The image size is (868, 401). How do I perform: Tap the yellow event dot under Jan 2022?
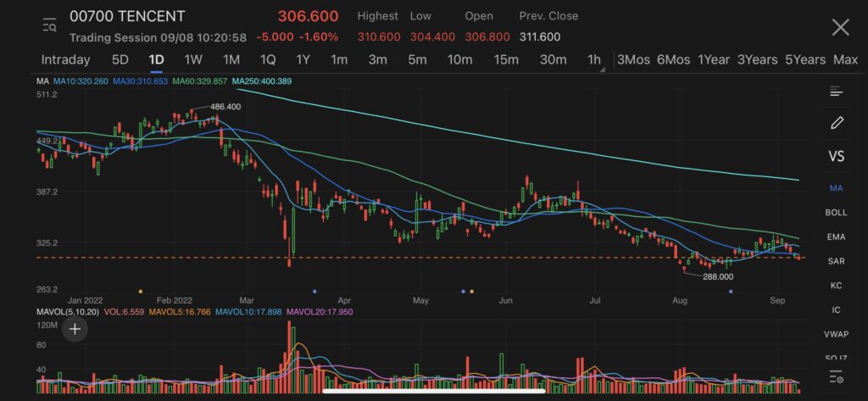tap(140, 291)
